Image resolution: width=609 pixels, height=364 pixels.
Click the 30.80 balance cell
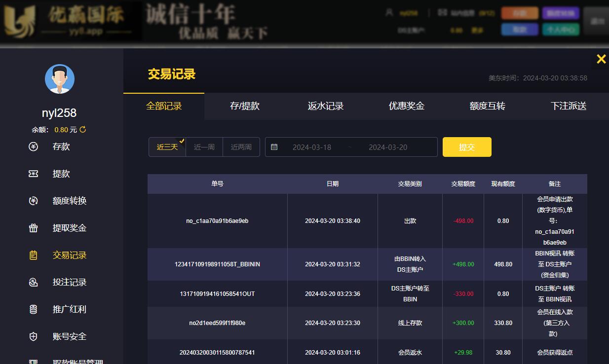[503, 353]
